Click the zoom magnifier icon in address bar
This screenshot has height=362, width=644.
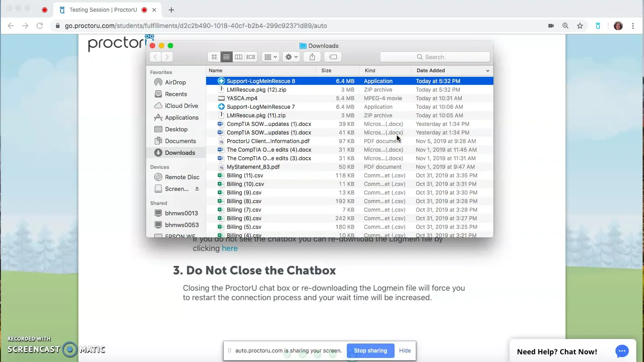click(565, 26)
